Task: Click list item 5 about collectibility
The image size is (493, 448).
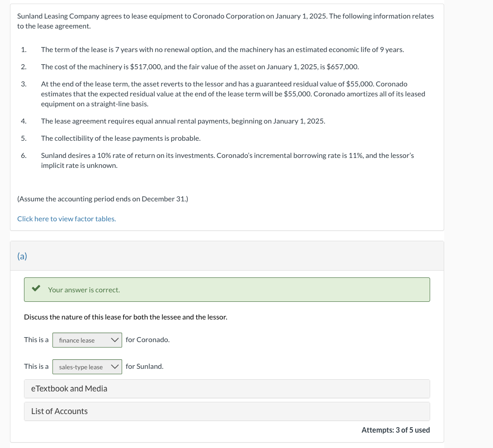Action: (x=121, y=138)
